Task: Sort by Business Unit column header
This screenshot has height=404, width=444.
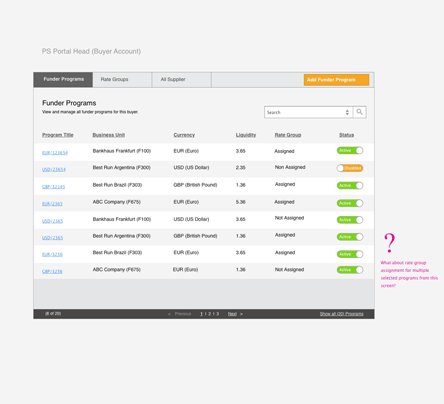Action: pyautogui.click(x=109, y=135)
